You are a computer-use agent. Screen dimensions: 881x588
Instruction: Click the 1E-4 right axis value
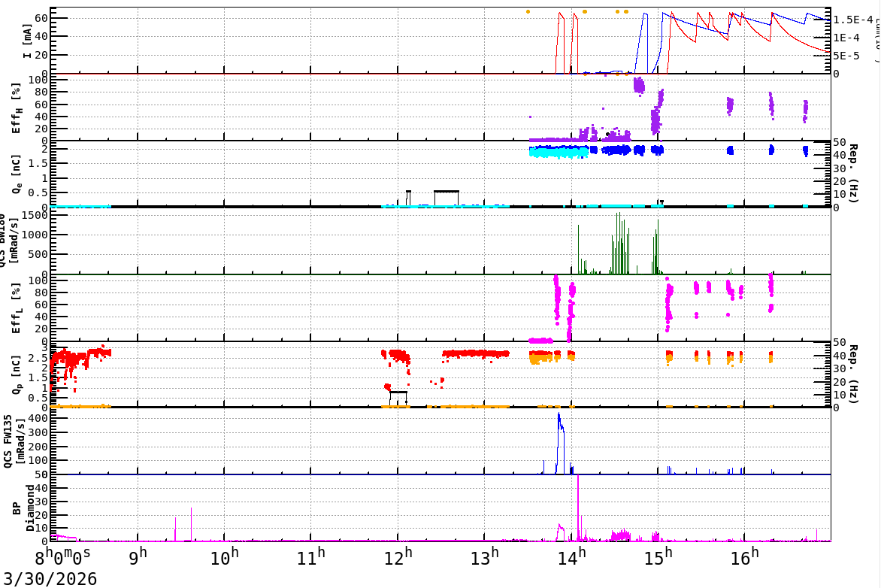tap(846, 38)
